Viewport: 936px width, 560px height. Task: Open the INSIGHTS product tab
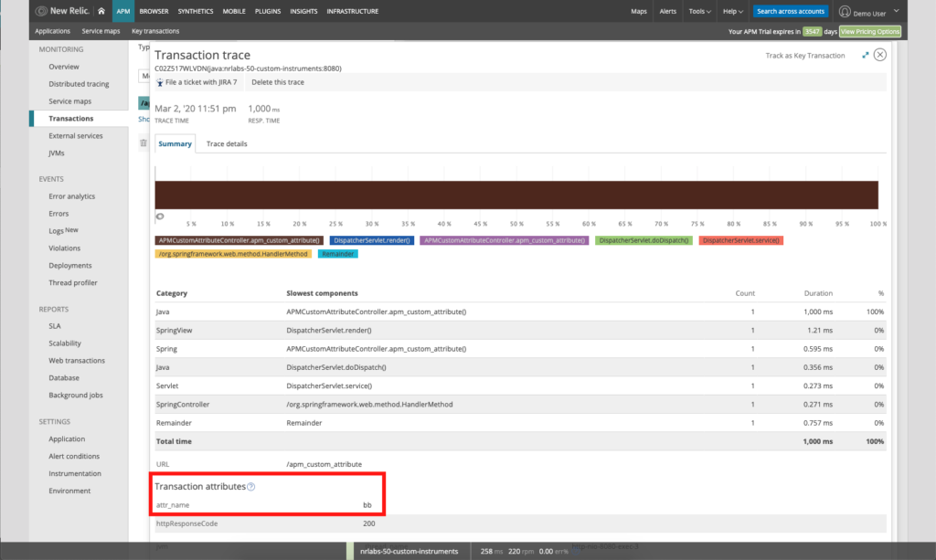point(303,11)
